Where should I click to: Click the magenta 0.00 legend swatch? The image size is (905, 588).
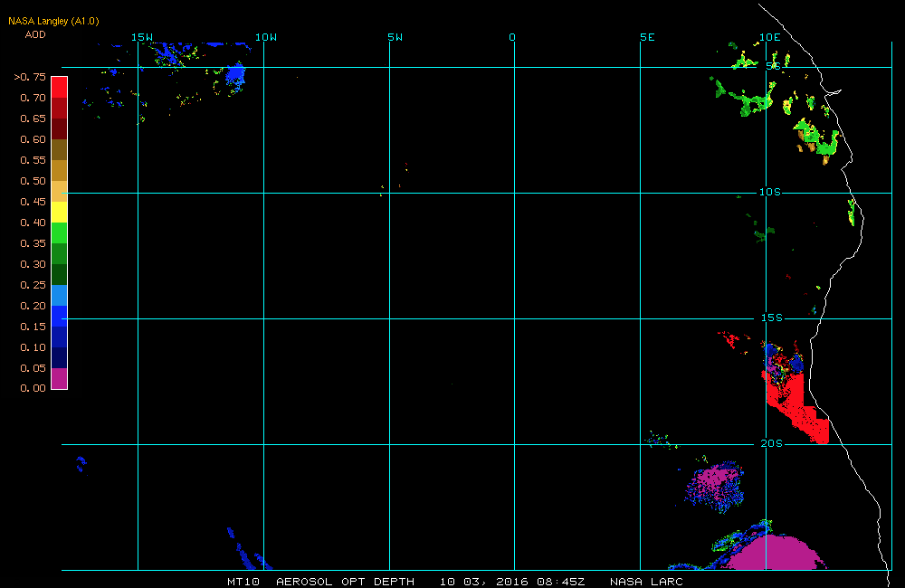tap(60, 378)
